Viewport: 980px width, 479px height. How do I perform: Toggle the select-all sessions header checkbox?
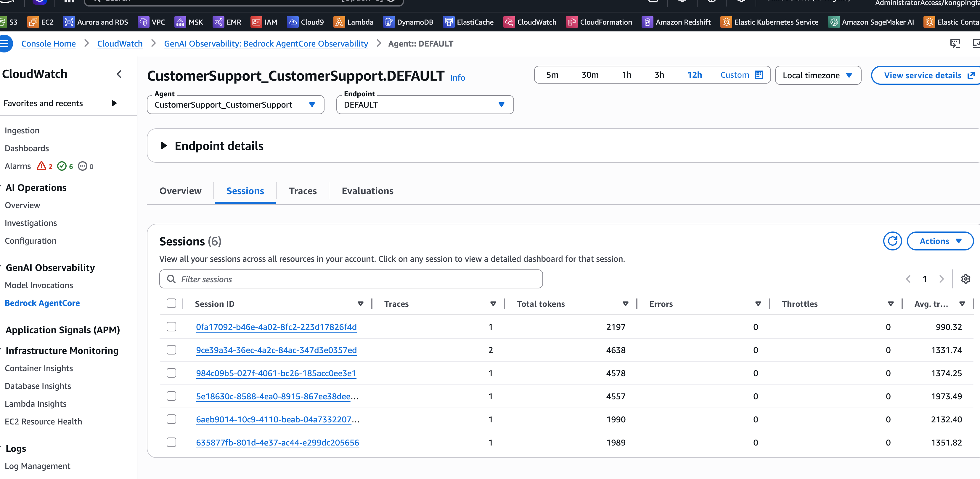pos(172,304)
